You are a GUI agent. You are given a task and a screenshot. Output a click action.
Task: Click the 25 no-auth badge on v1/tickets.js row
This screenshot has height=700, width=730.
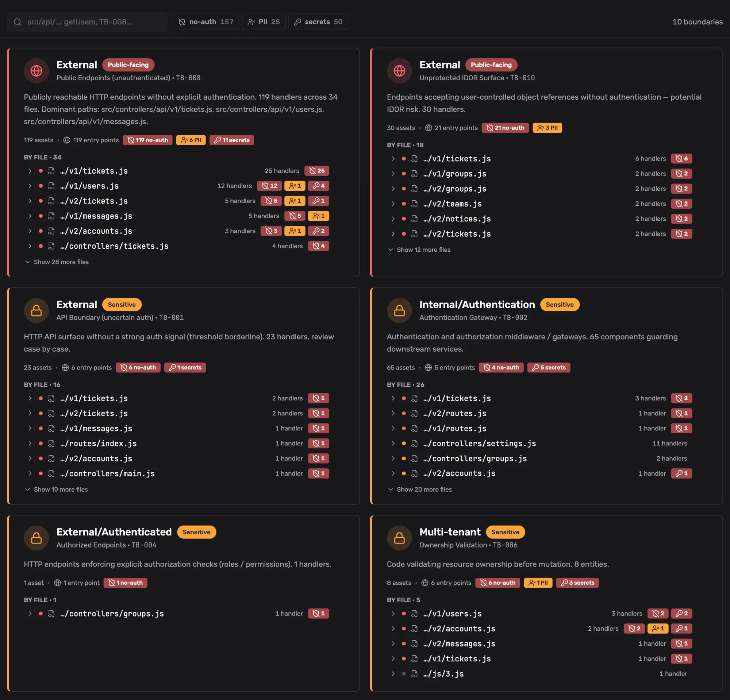pos(316,171)
